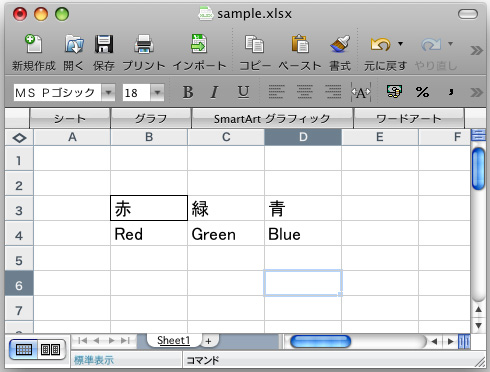Go to previous sheet arrow
490x372 pixels.
coord(97,341)
